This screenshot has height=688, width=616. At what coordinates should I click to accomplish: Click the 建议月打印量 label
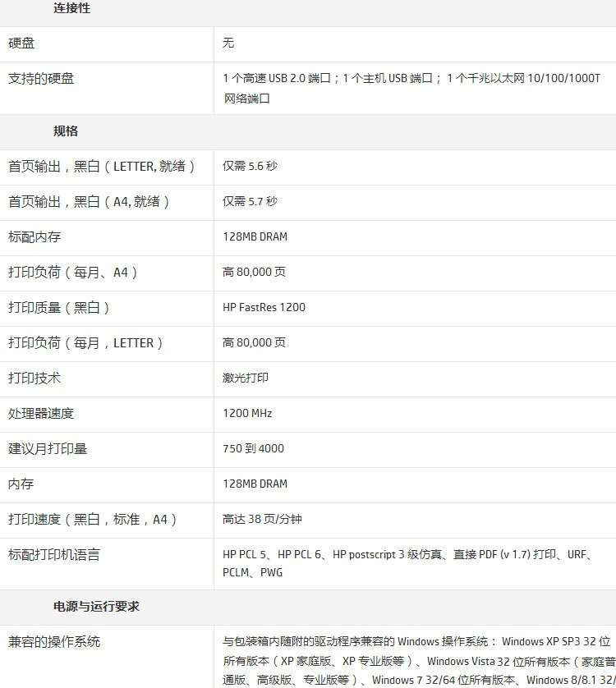(48, 449)
